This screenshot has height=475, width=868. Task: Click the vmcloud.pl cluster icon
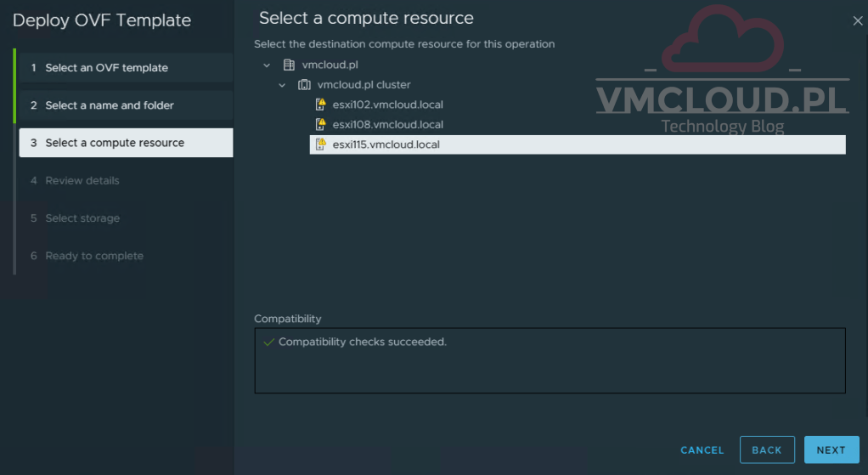[304, 85]
